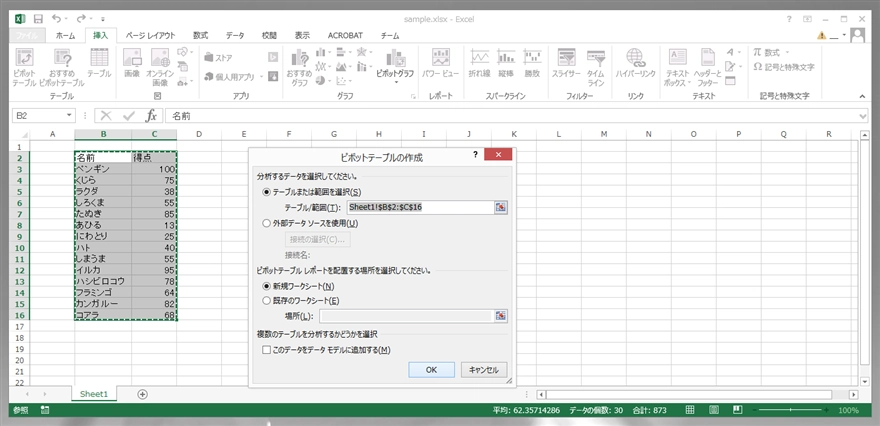Click the ファイル tab

pos(26,35)
